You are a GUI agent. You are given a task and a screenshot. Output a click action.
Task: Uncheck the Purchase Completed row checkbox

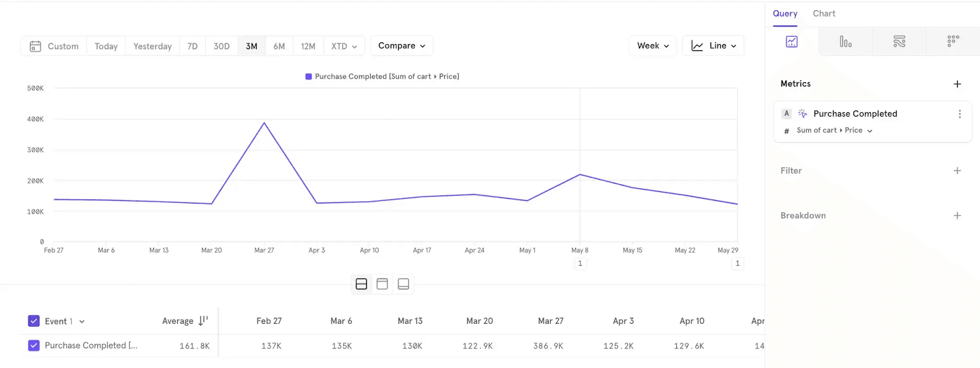pos(34,345)
